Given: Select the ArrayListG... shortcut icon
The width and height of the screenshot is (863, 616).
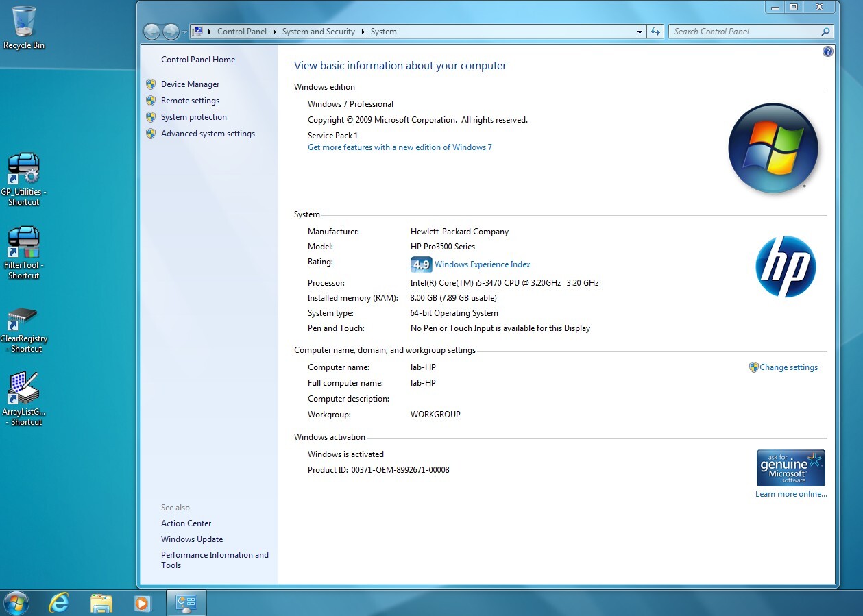Looking at the screenshot, I should point(24,399).
